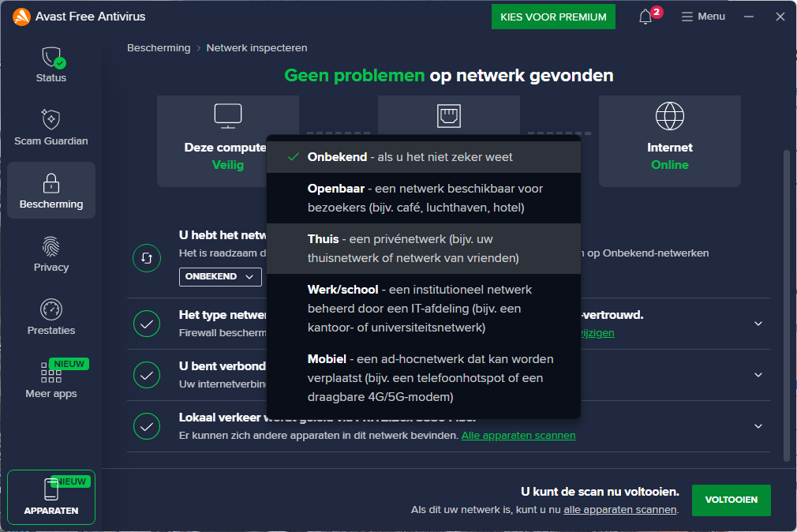Click the wijzigen link
The width and height of the screenshot is (797, 532).
(598, 333)
